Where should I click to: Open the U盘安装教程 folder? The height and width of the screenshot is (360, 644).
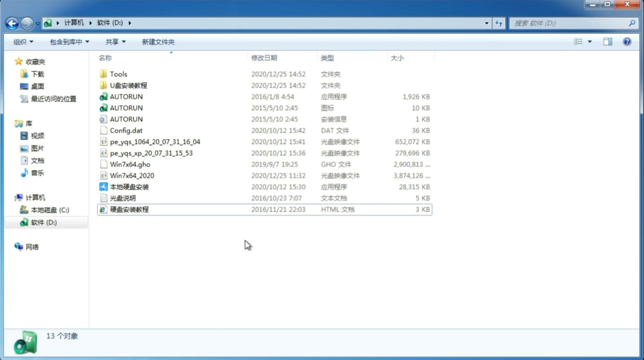[x=128, y=85]
